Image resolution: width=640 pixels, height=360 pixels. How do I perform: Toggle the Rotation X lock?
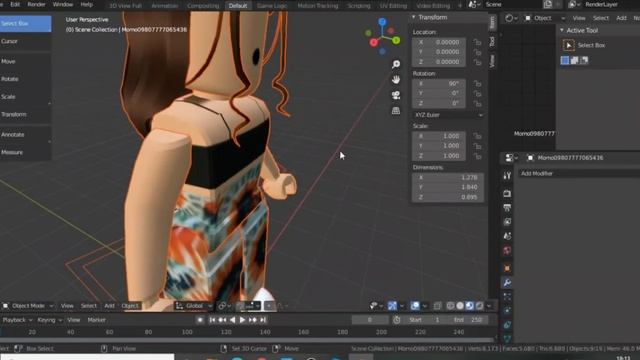(x=477, y=84)
